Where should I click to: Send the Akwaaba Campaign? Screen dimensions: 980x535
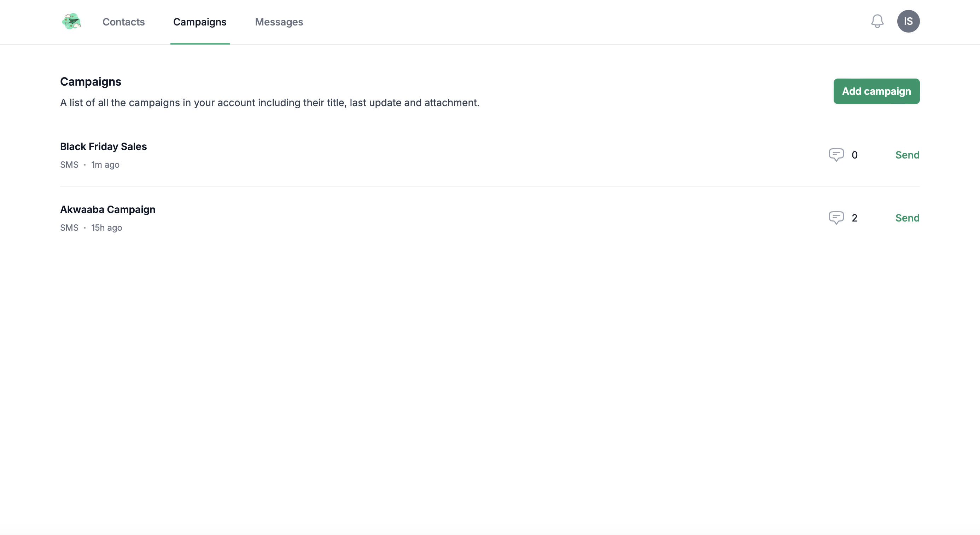907,218
